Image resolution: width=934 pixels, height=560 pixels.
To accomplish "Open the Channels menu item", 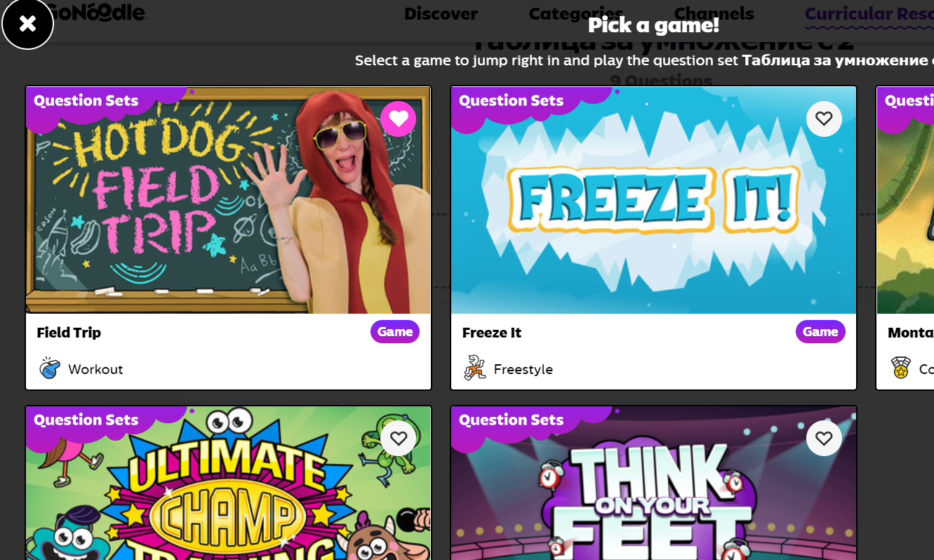I will pos(714,13).
